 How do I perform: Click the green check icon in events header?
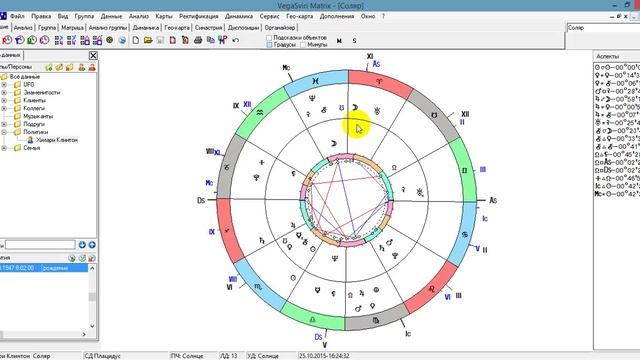(x=82, y=258)
